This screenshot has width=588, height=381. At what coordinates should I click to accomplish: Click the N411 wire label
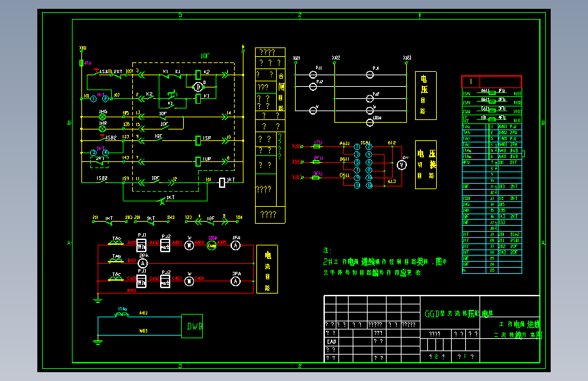click(143, 331)
